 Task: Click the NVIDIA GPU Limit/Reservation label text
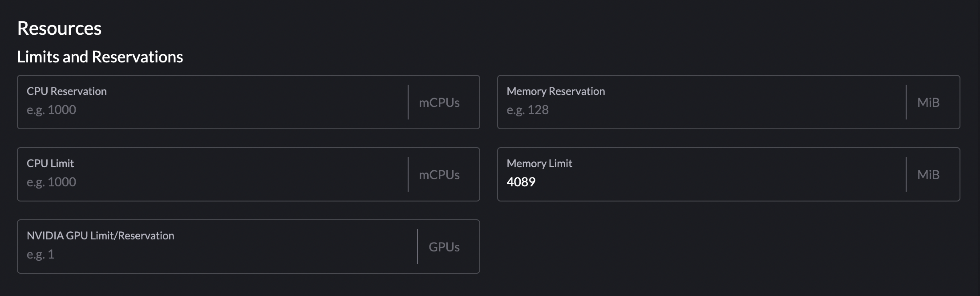(x=101, y=235)
